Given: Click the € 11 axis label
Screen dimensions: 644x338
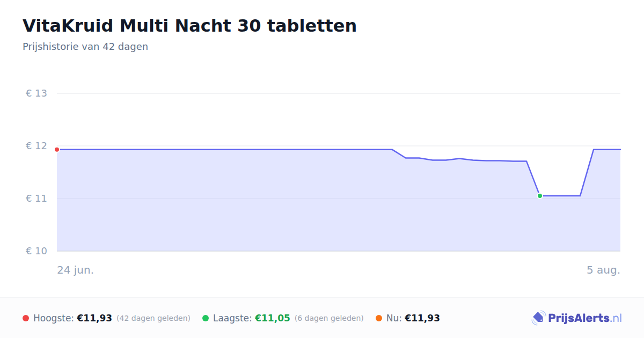Looking at the screenshot, I should tap(36, 199).
